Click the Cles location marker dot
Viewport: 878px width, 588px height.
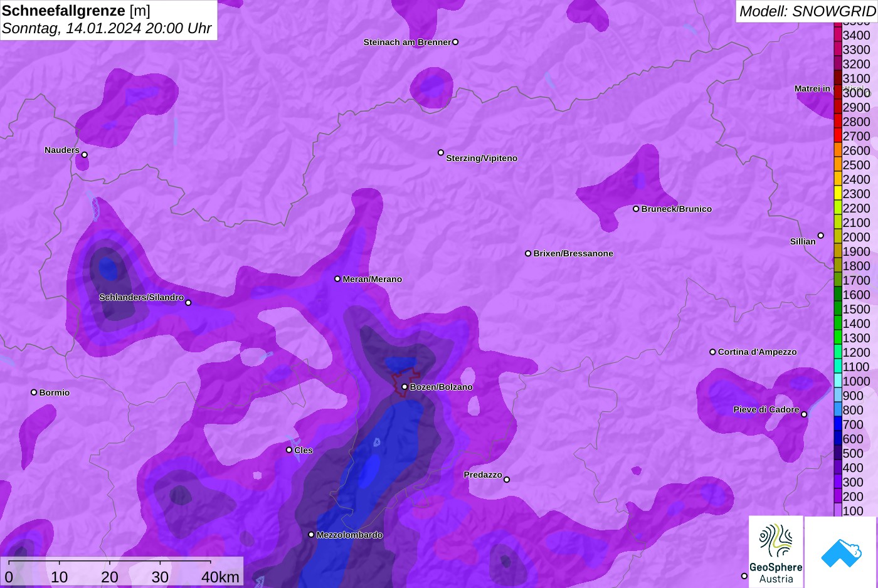(x=289, y=450)
